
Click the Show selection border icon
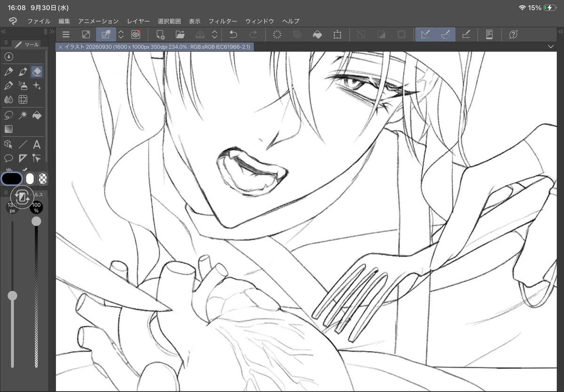pyautogui.click(x=401, y=34)
